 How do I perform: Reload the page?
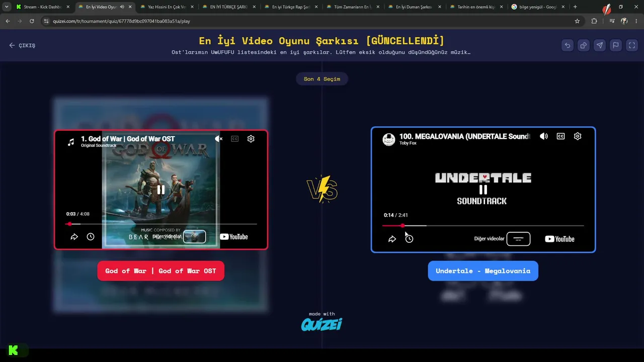(32, 21)
